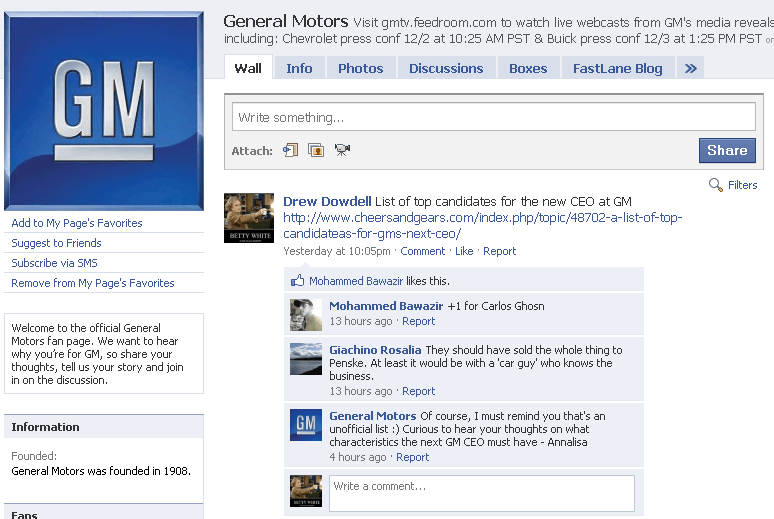Viewport: 774px width, 519px height.
Task: Open Drew Dowdell's profile picture
Action: coord(249,218)
